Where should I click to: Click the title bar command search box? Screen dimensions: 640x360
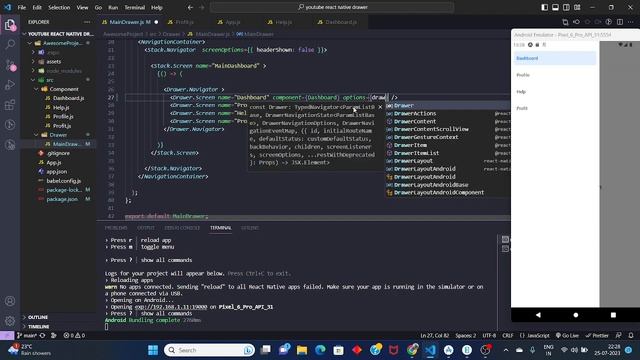tap(332, 7)
